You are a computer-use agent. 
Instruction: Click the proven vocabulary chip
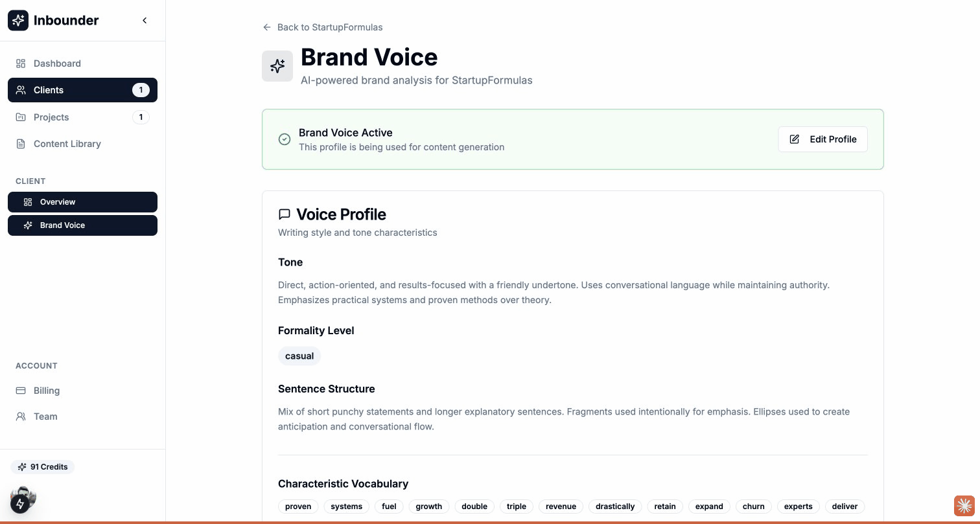click(x=297, y=507)
